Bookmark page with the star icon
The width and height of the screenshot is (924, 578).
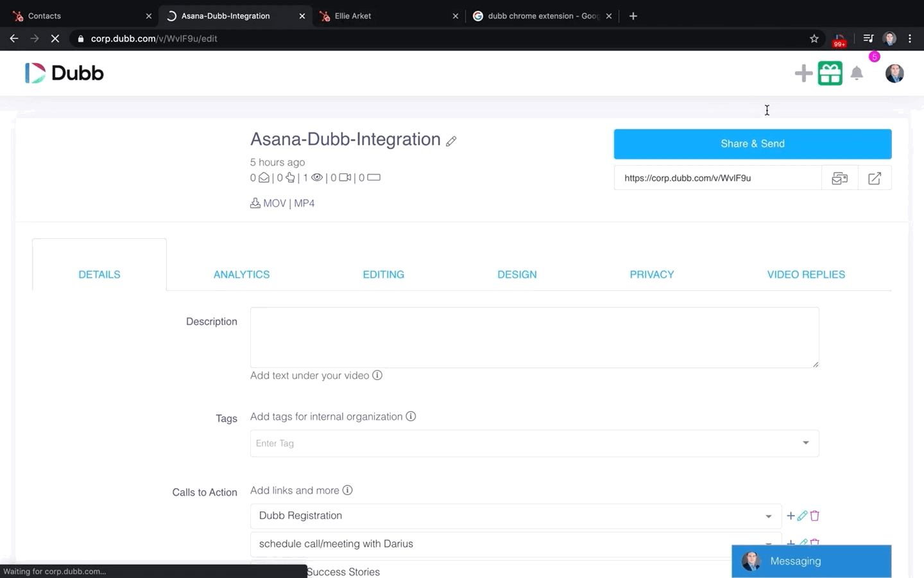814,39
